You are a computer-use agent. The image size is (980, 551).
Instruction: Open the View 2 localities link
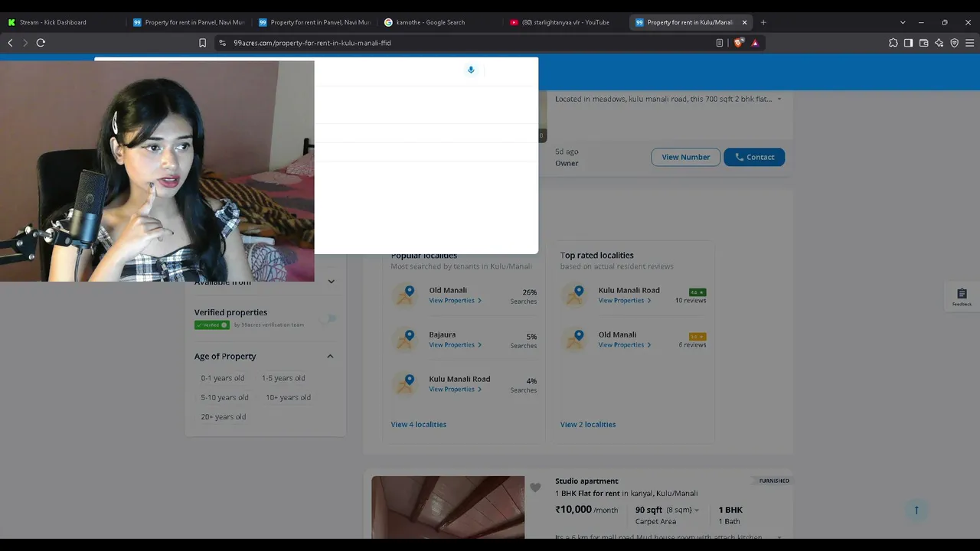tap(588, 425)
